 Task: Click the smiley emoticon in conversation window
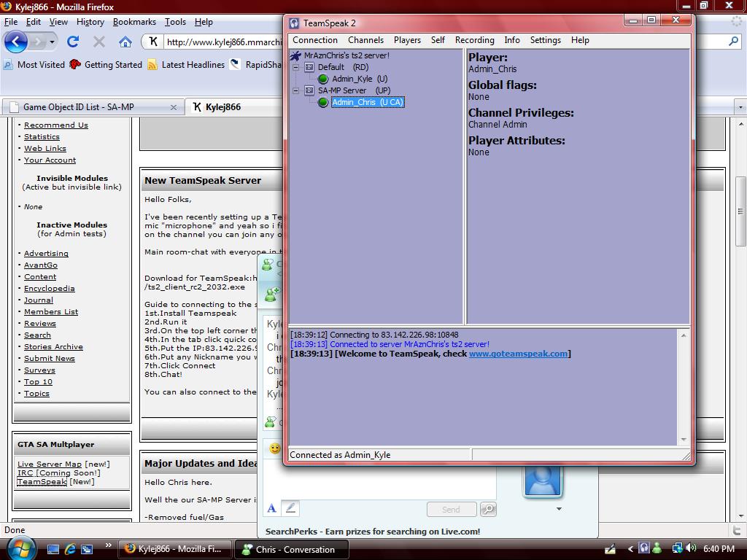pyautogui.click(x=275, y=448)
